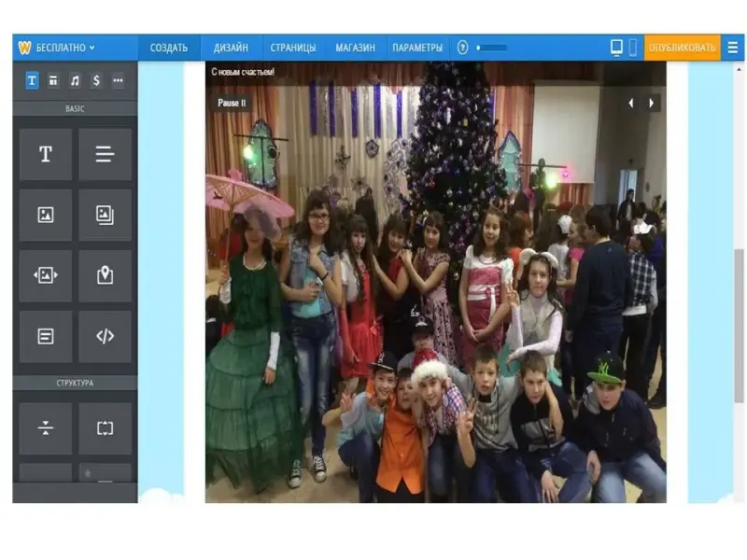Select the Text element tile
747x560 pixels.
tap(45, 155)
